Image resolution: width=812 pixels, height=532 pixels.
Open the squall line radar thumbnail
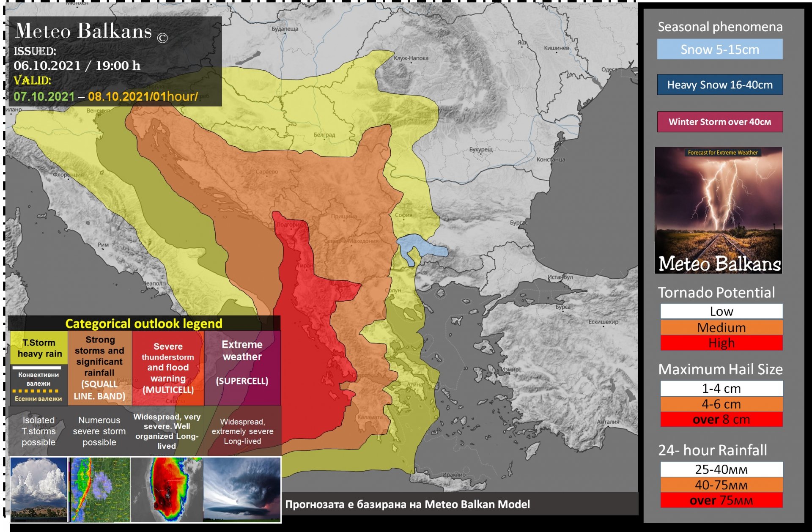(x=100, y=489)
